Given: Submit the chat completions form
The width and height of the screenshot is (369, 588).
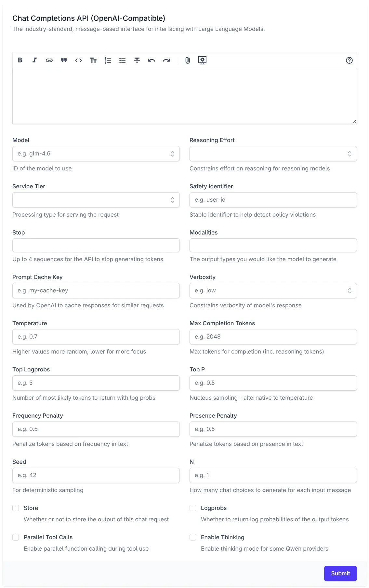Looking at the screenshot, I should pyautogui.click(x=340, y=573).
